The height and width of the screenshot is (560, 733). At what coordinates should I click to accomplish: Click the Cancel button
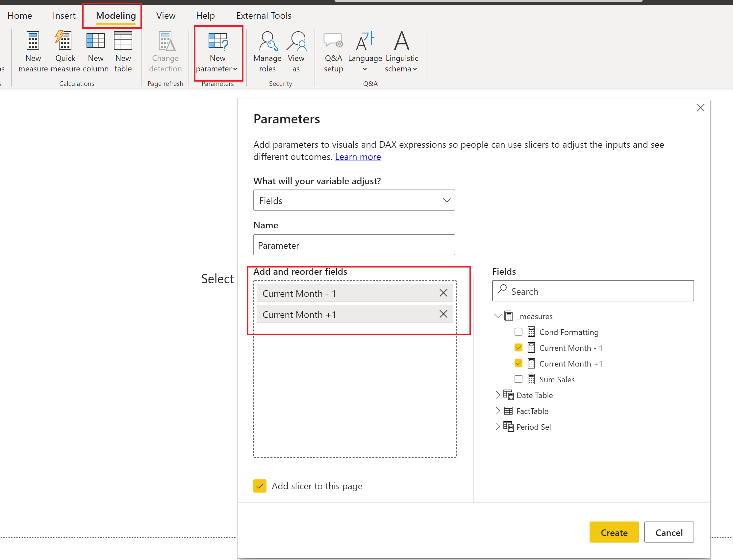point(669,532)
